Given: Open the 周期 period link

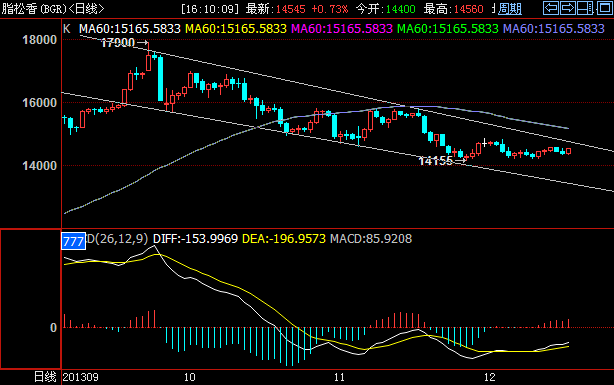Looking at the screenshot, I should [x=510, y=9].
